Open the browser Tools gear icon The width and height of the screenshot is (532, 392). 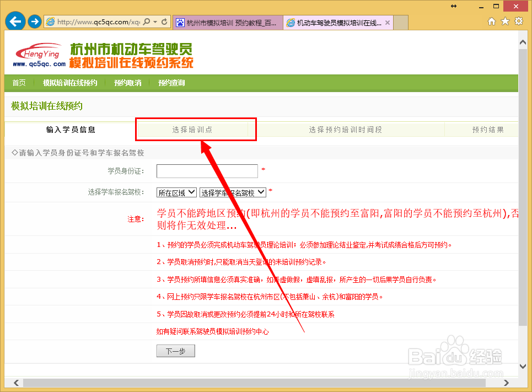(519, 22)
